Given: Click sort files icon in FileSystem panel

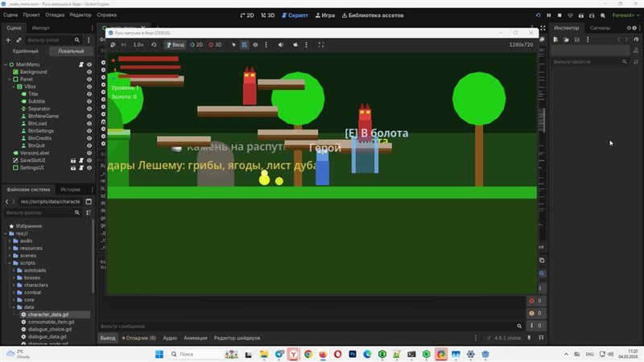Looking at the screenshot, I should coord(89,212).
